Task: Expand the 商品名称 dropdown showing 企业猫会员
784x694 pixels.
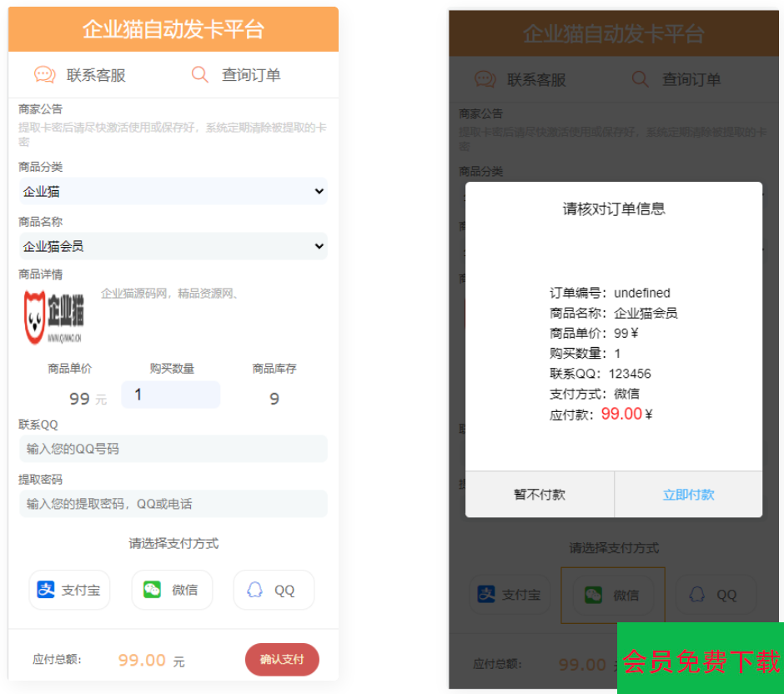Action: (x=173, y=246)
